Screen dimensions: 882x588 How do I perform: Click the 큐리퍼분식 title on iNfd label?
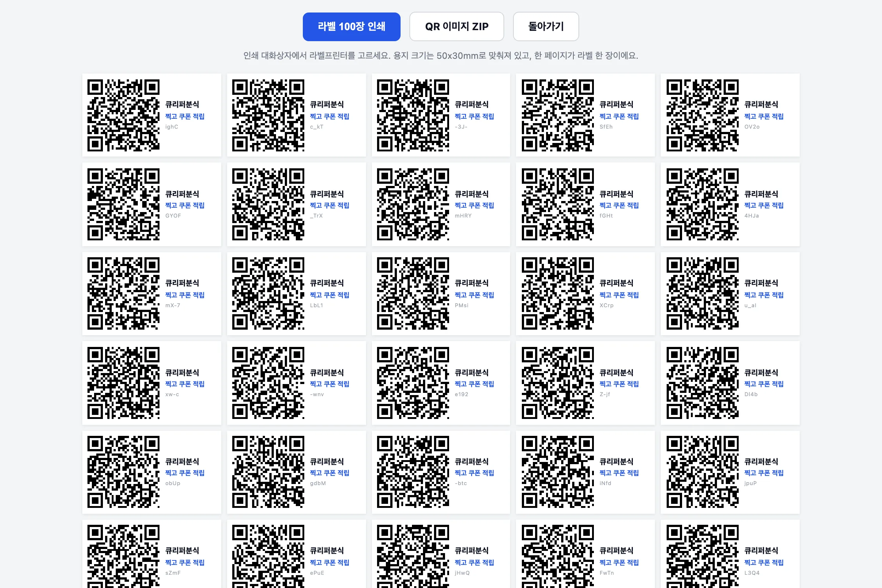pos(616,462)
